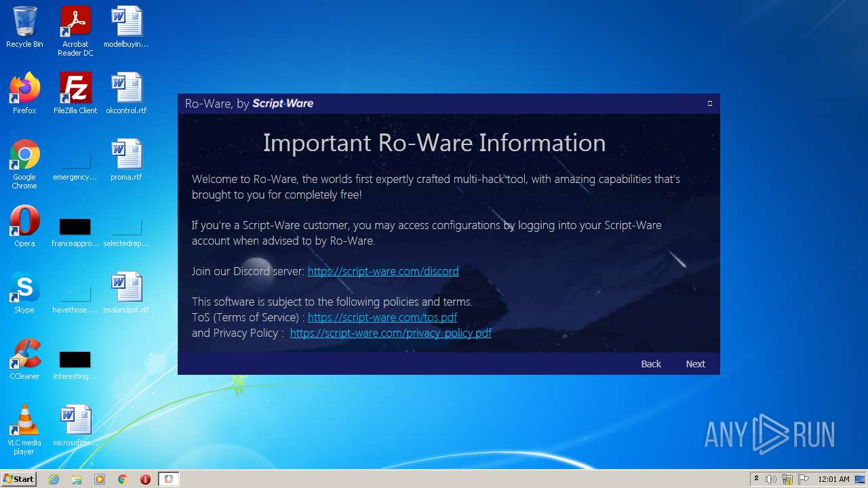Image resolution: width=868 pixels, height=488 pixels.
Task: Click the 12:01 AM system clock
Action: point(833,479)
